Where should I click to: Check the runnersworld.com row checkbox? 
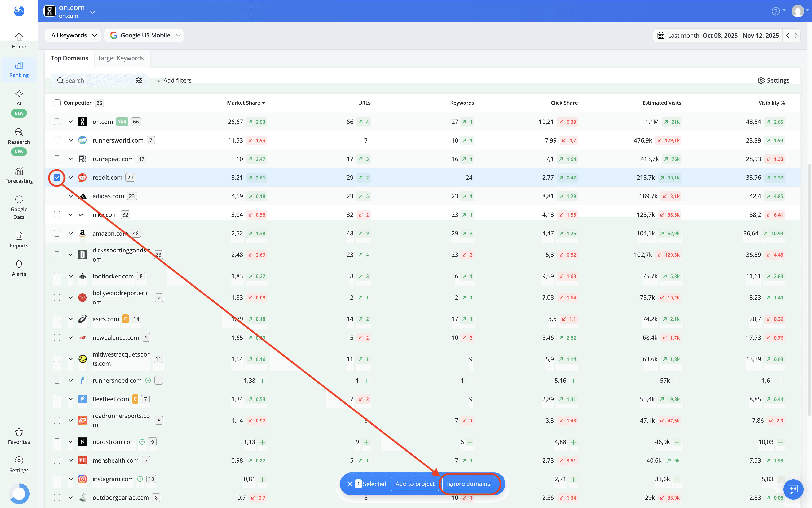[57, 140]
